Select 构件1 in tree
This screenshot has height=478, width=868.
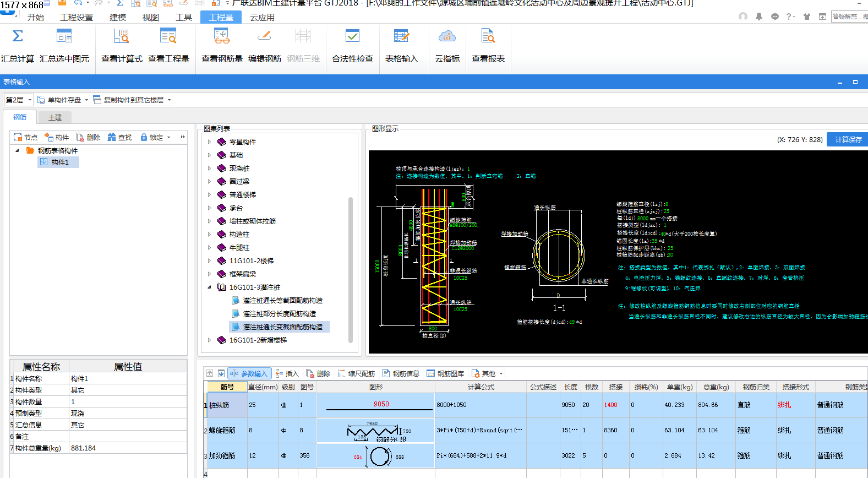click(59, 162)
